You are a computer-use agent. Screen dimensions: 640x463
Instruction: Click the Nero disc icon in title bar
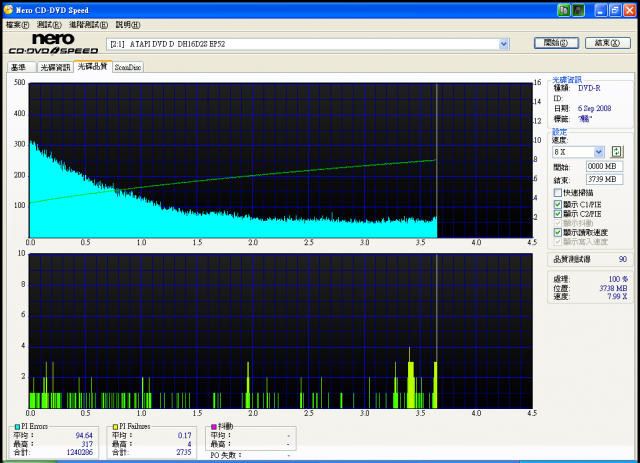(x=8, y=9)
